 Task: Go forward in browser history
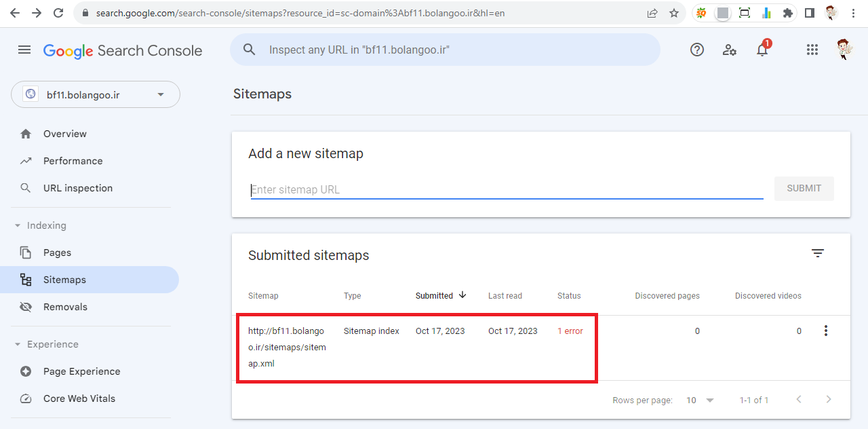(37, 13)
